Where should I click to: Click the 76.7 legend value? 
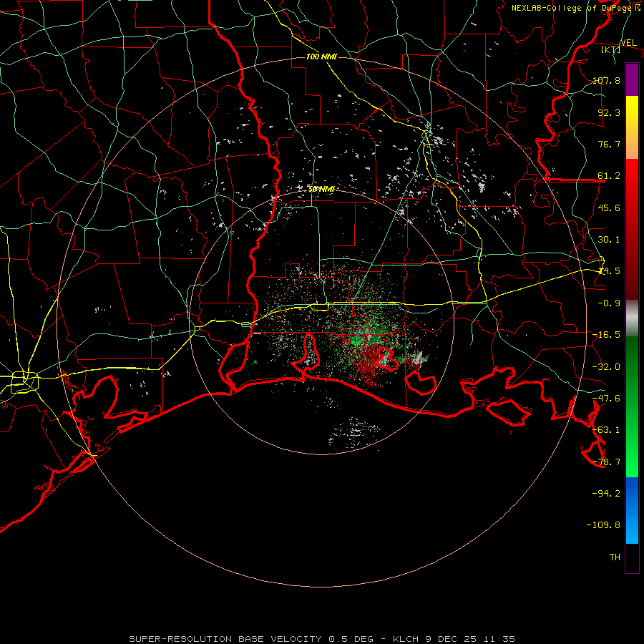609,144
